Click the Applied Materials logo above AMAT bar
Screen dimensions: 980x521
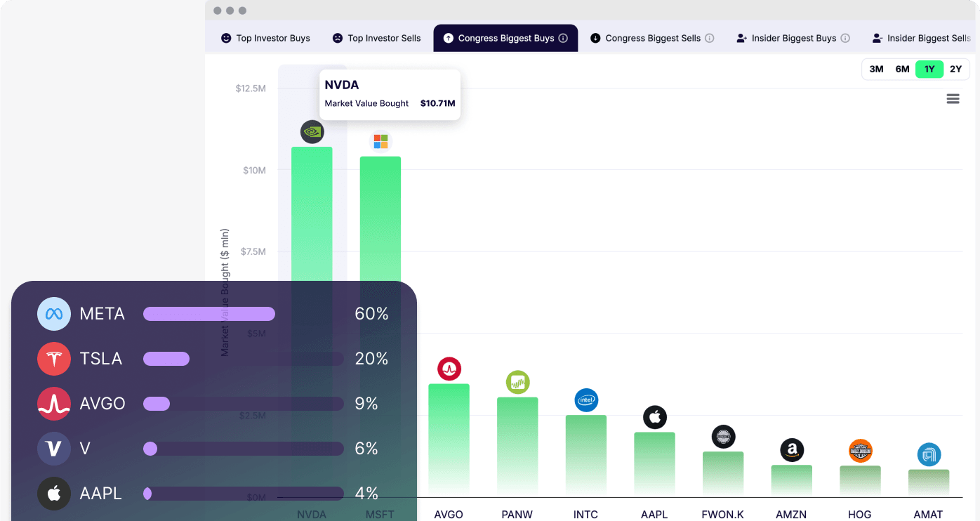pos(929,455)
